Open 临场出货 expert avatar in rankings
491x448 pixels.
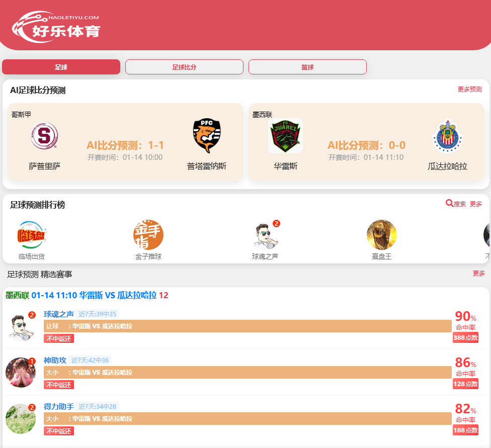pyautogui.click(x=32, y=235)
